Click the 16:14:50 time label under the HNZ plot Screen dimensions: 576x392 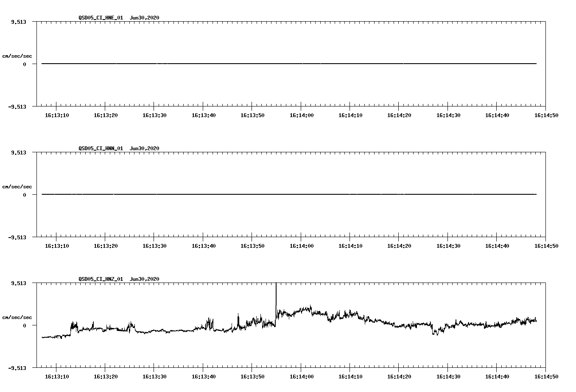[546, 376]
